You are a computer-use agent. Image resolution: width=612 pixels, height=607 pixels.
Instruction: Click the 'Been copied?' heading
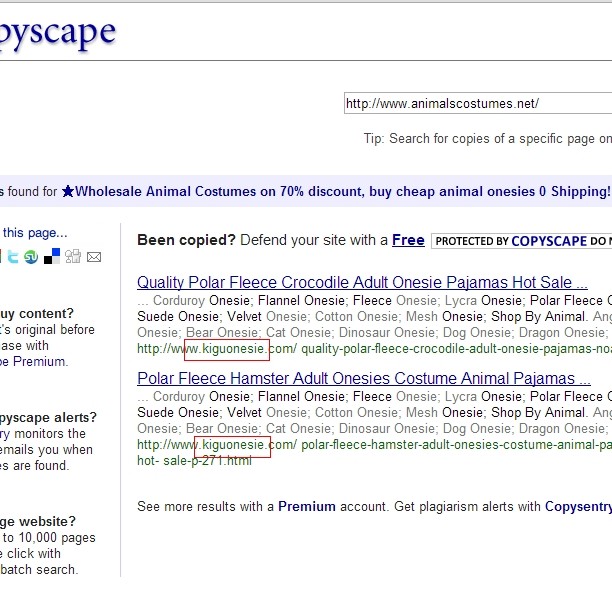click(x=186, y=240)
